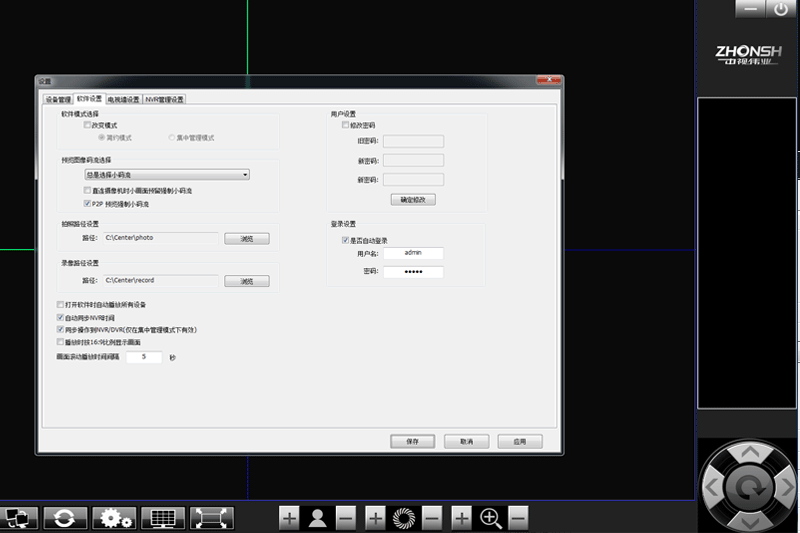
Task: Close the 设置 dialog with red X
Action: coord(548,80)
